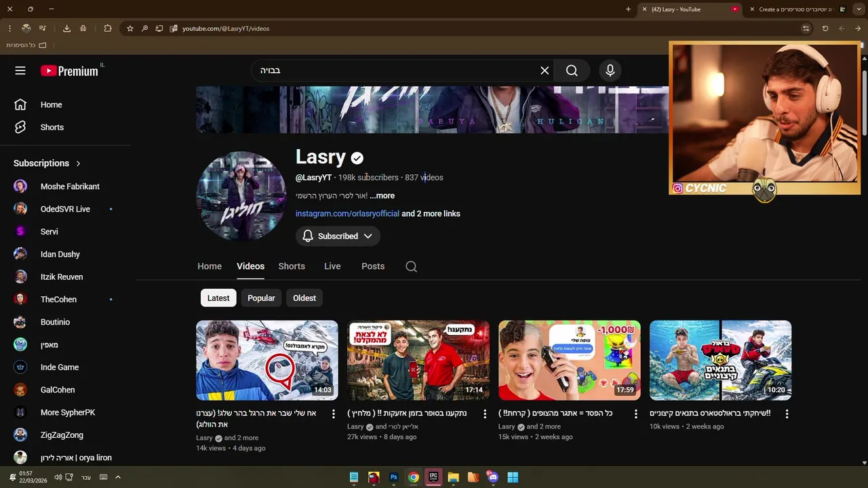The image size is (868, 488).
Task: Open the Live channel tab
Action: [x=332, y=266]
